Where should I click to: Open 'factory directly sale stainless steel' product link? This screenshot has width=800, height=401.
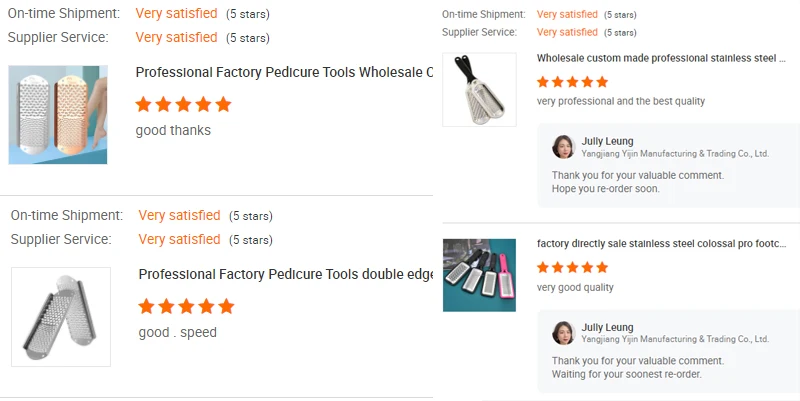pos(661,244)
